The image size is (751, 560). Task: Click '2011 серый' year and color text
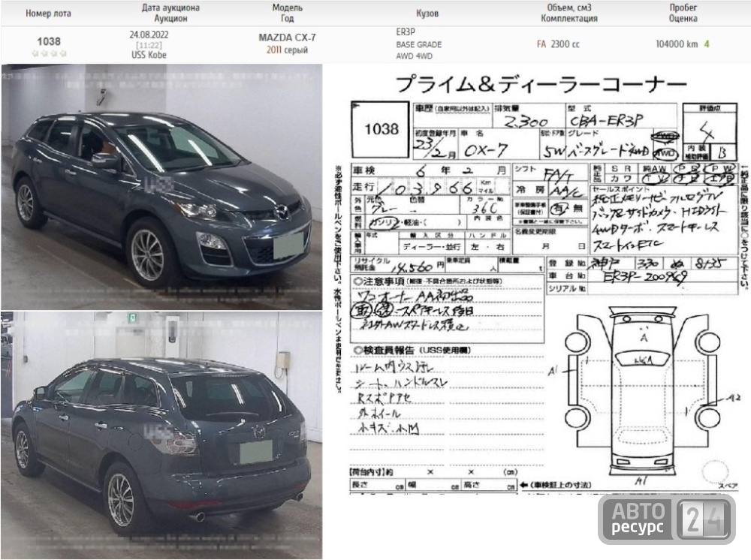(x=287, y=50)
